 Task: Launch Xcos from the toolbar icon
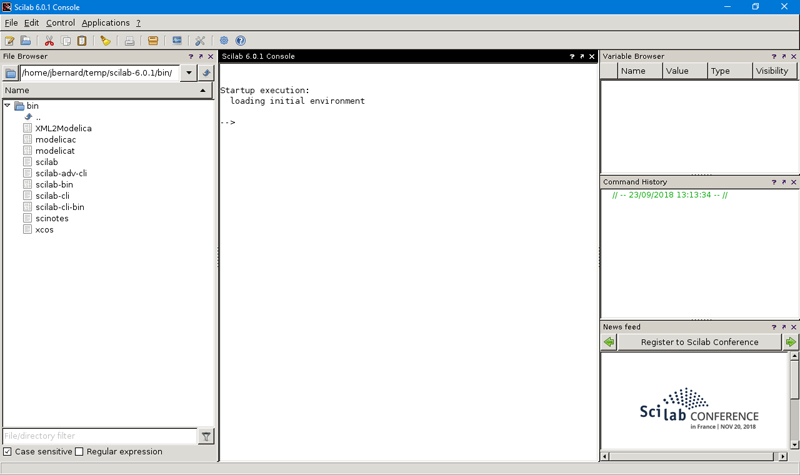177,41
